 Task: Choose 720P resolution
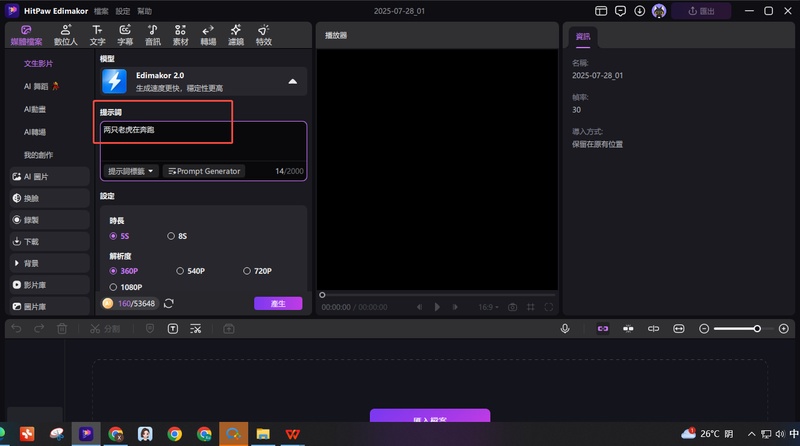[x=258, y=271]
